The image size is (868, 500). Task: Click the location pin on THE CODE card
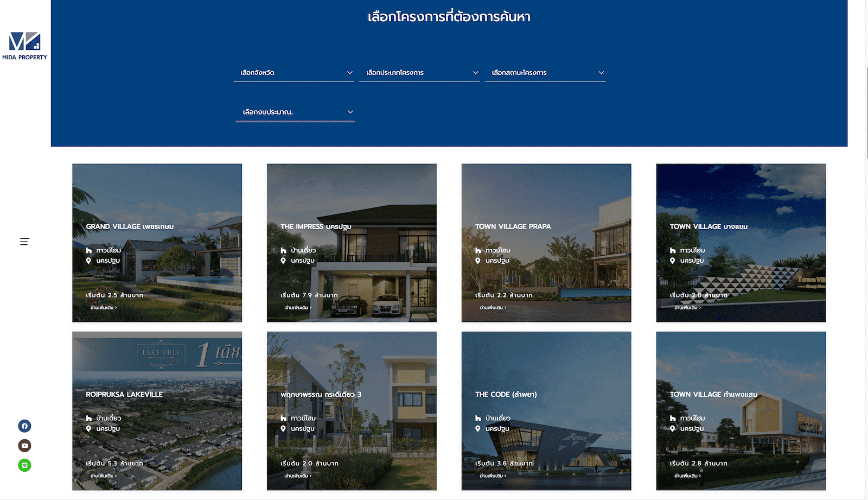[478, 428]
